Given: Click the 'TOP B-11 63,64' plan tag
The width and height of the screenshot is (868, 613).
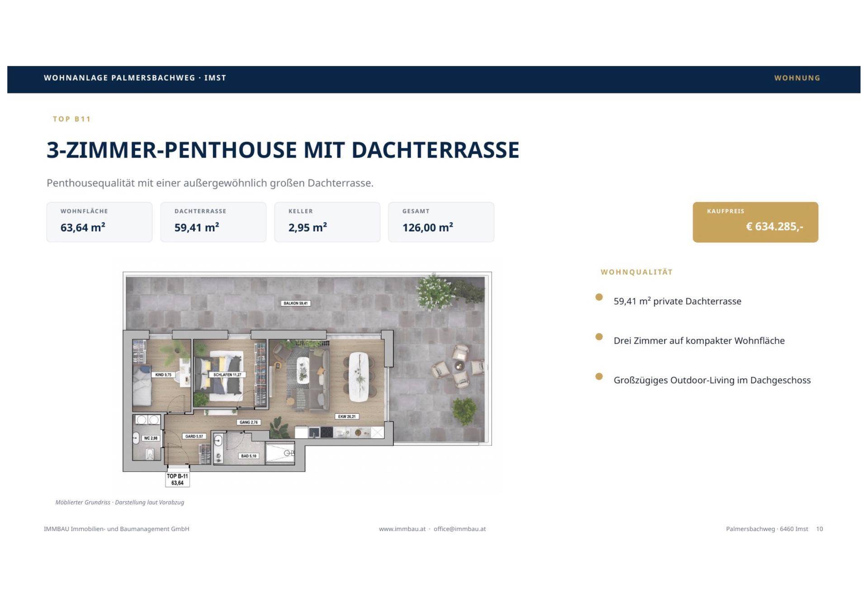Looking at the screenshot, I should coord(177,479).
